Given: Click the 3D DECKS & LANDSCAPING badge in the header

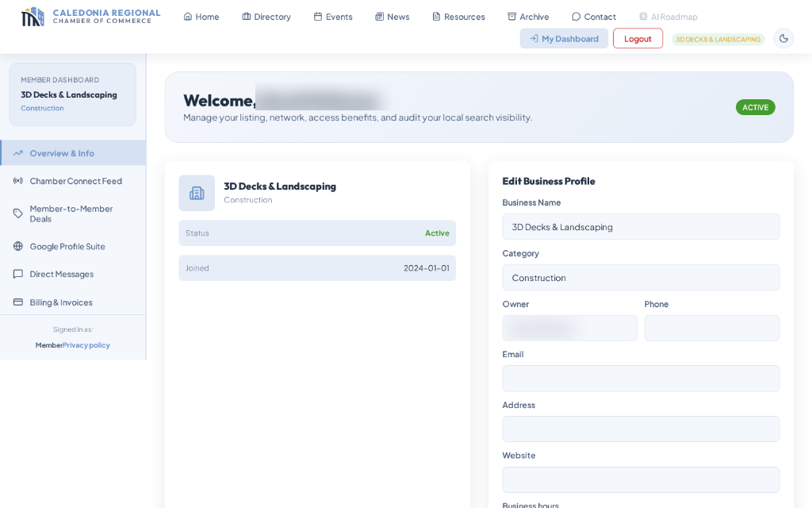Looking at the screenshot, I should coord(718,40).
